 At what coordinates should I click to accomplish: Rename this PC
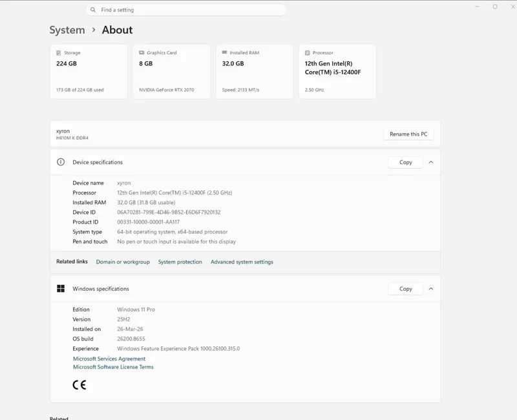[x=408, y=134]
